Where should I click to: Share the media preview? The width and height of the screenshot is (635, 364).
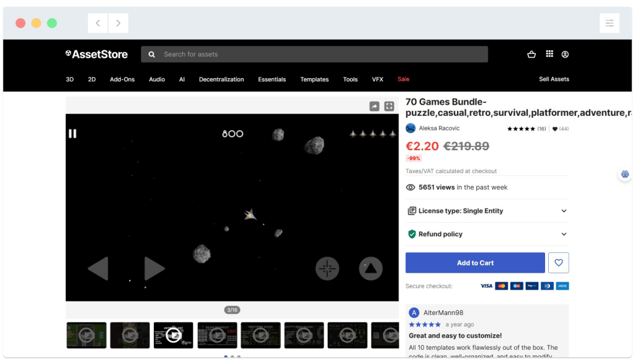click(374, 106)
